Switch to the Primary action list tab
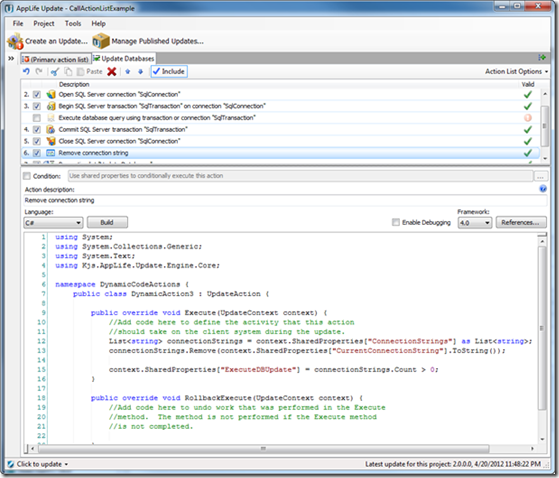Screen dimensions: 559x478 (x=56, y=59)
